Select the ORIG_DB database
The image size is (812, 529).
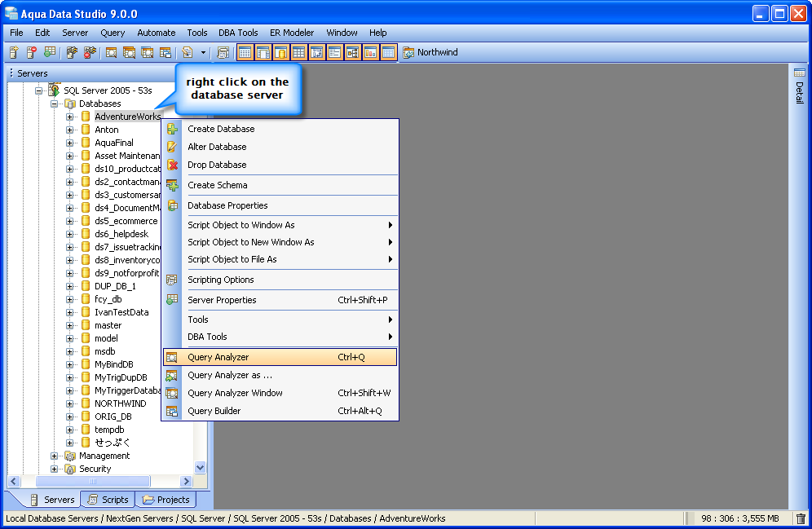click(113, 417)
